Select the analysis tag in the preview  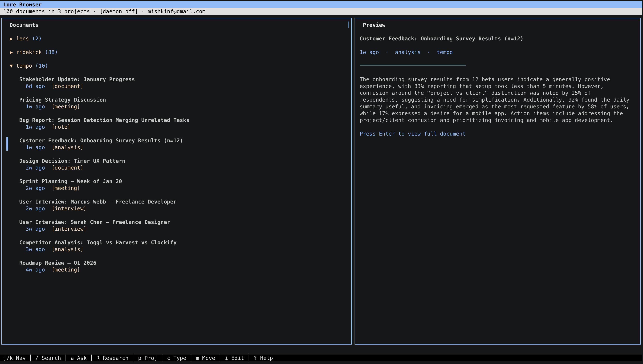(407, 52)
